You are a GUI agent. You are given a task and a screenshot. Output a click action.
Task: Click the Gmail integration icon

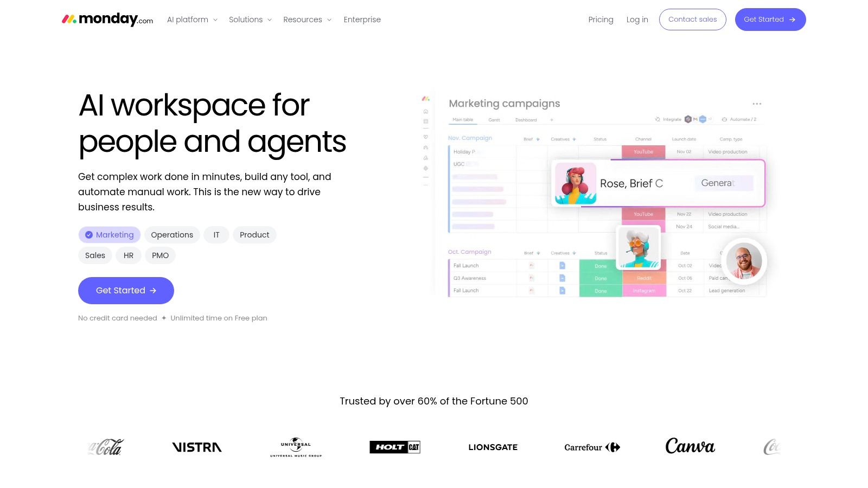[x=695, y=119]
